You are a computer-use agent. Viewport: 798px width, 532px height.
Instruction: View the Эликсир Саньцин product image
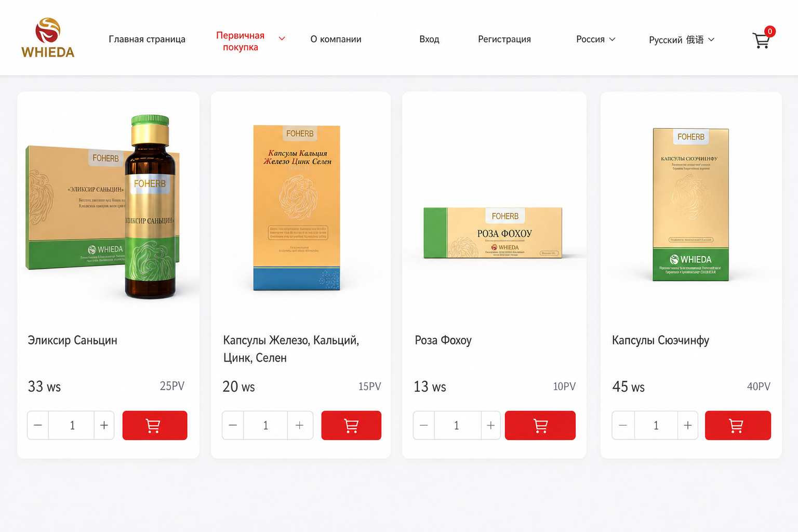(x=102, y=207)
